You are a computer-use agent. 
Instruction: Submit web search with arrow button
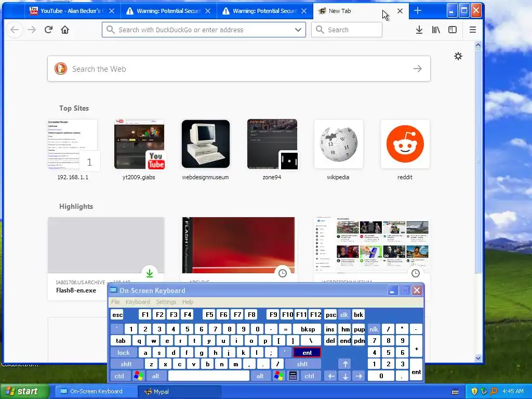pyautogui.click(x=418, y=69)
